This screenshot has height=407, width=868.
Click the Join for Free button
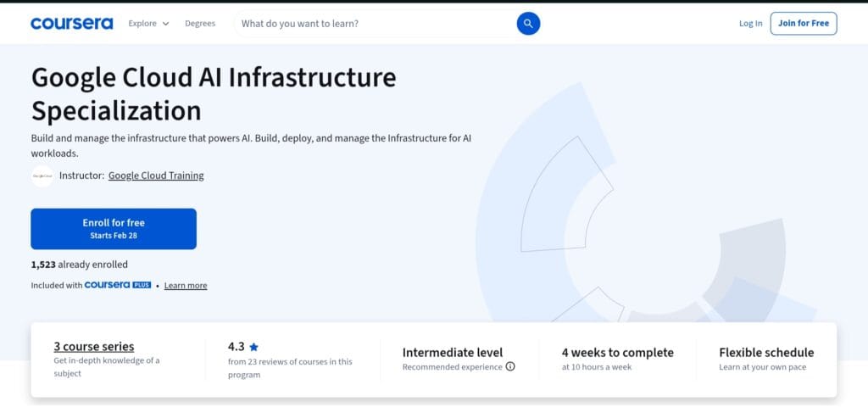point(804,23)
